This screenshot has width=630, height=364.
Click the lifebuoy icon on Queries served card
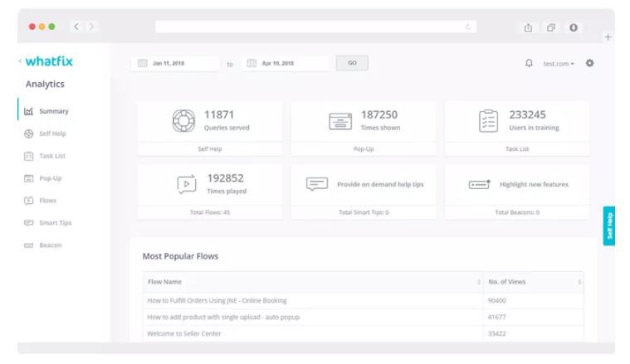coord(183,121)
